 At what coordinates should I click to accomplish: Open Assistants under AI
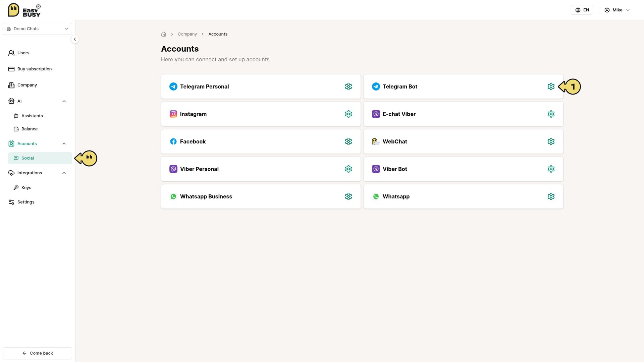pyautogui.click(x=40, y=116)
